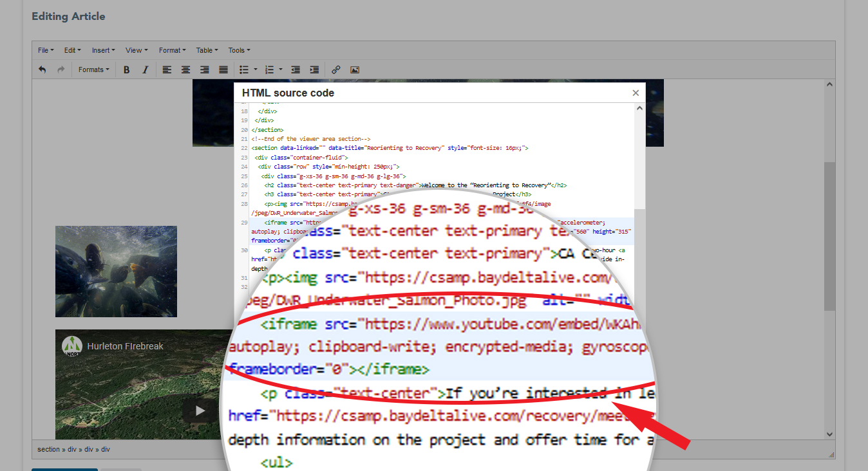
Task: Select the underwater salmon photo
Action: tap(116, 271)
